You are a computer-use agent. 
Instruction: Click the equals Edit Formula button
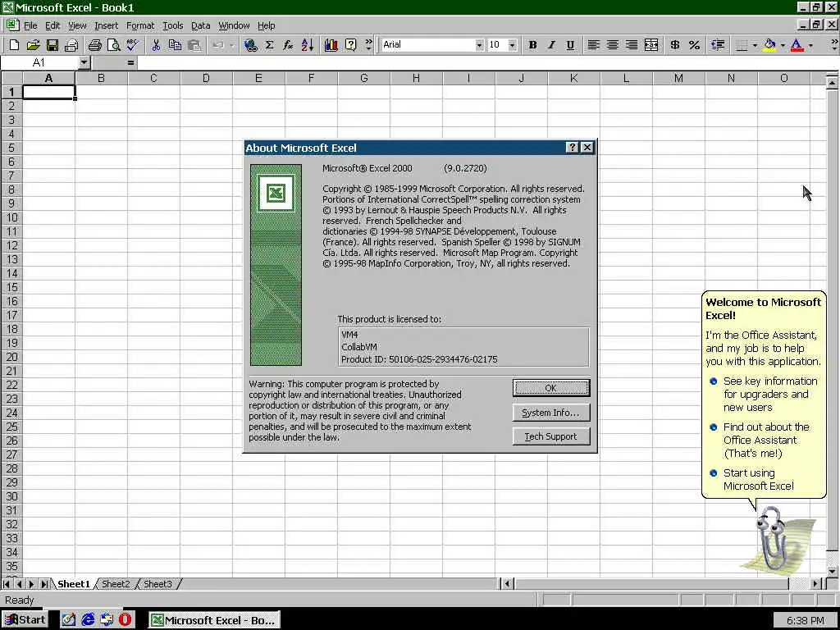[130, 62]
